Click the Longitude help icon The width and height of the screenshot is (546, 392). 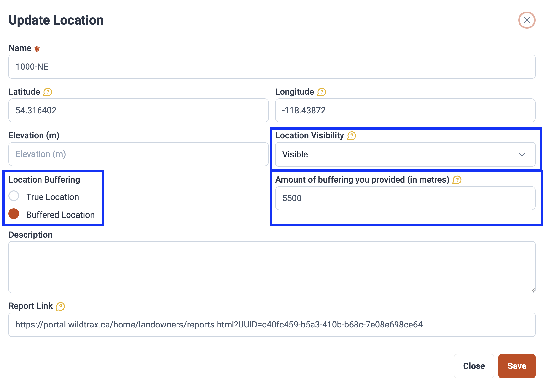click(321, 92)
